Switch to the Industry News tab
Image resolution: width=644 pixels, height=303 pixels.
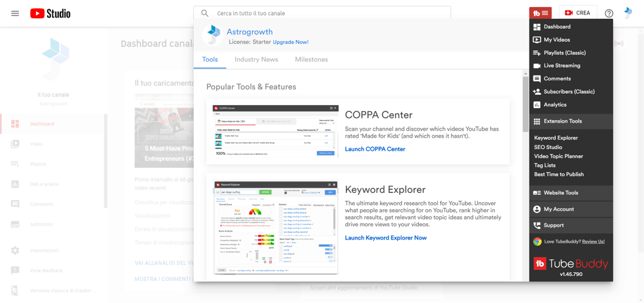tap(257, 60)
